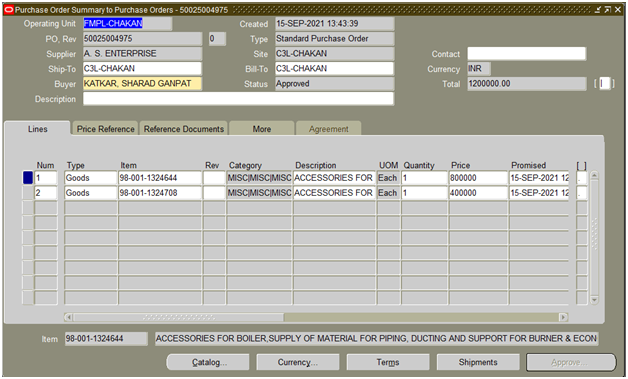Switch to the Price Reference tab
The image size is (628, 379).
tap(105, 129)
